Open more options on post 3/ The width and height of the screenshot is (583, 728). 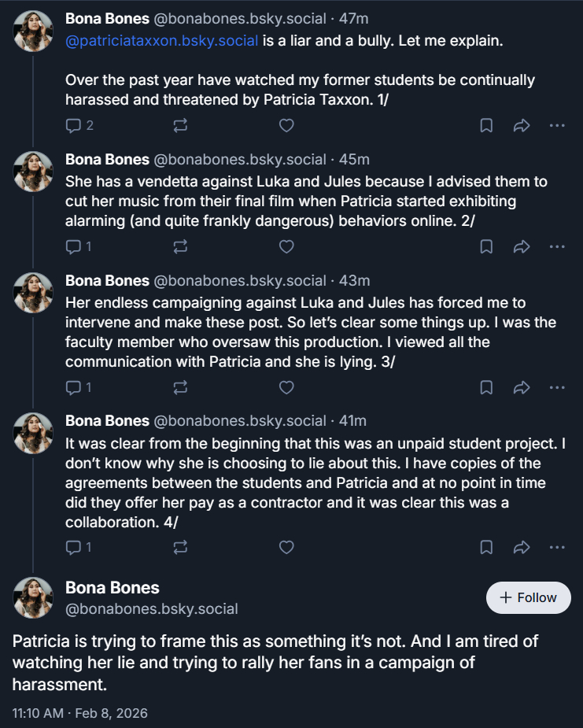[x=557, y=386]
